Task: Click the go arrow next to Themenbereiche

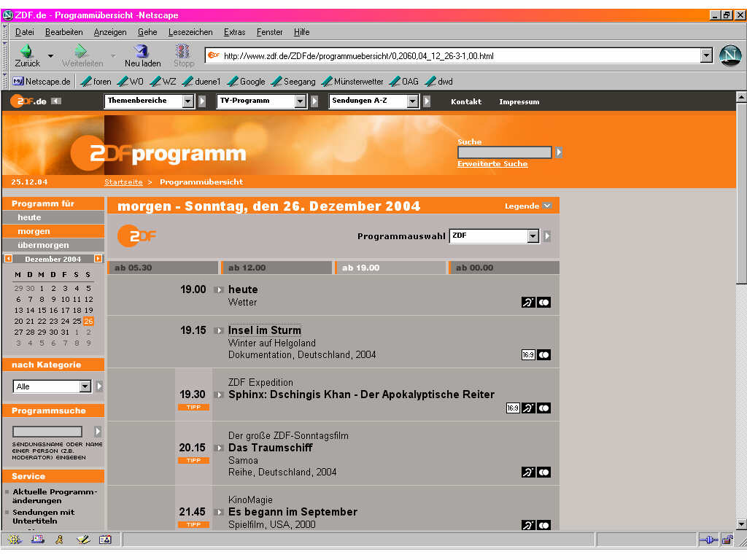Action: coord(202,101)
